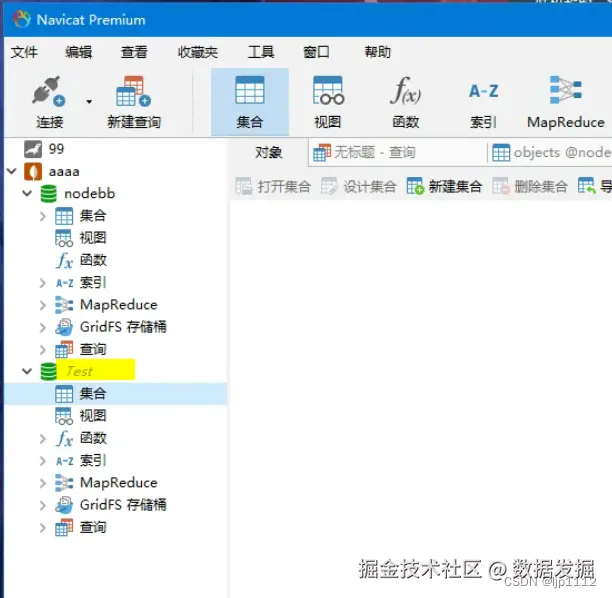Image resolution: width=612 pixels, height=598 pixels.
Task: Collapse the nodebb database node
Action: point(27,193)
